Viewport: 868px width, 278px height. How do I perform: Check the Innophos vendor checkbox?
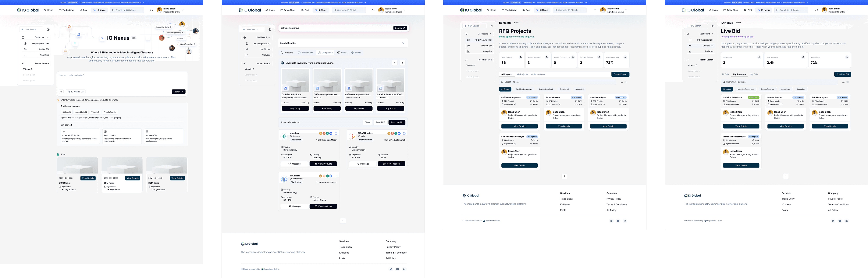click(x=336, y=134)
